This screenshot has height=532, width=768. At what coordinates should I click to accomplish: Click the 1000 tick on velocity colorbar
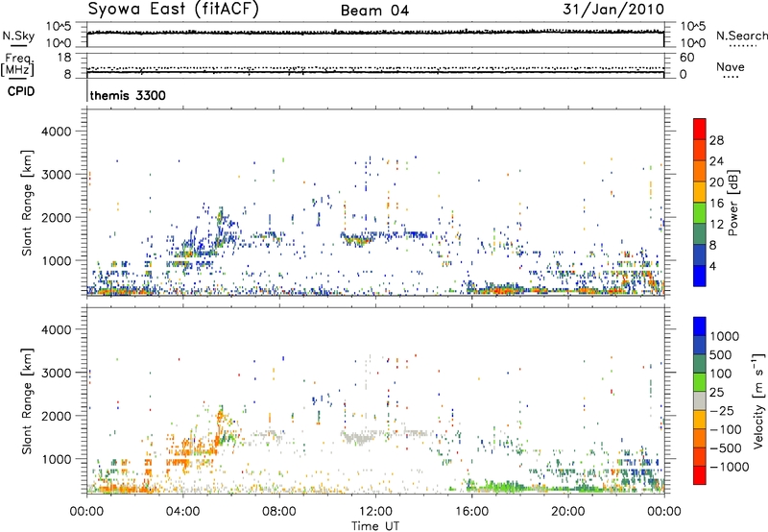coord(725,336)
